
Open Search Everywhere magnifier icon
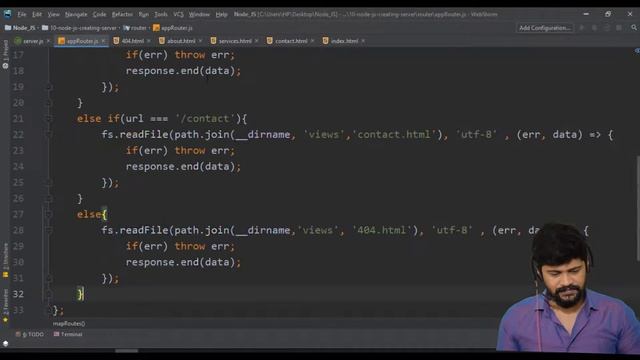634,28
